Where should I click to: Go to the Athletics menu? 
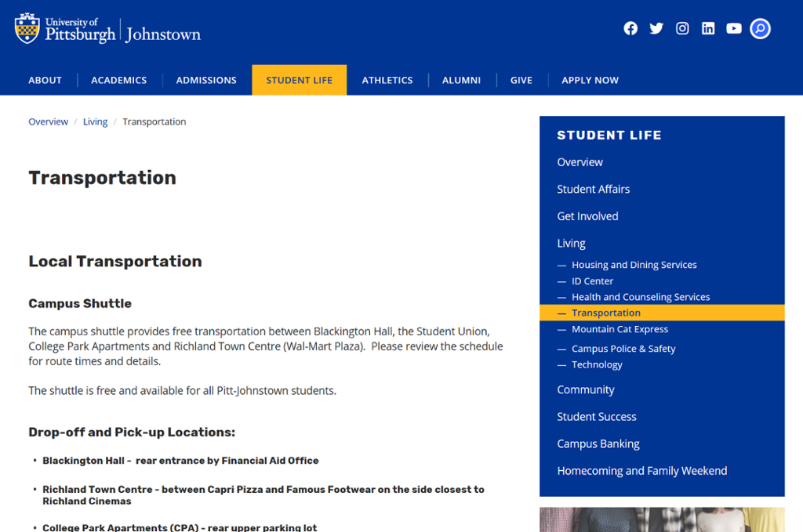[387, 80]
